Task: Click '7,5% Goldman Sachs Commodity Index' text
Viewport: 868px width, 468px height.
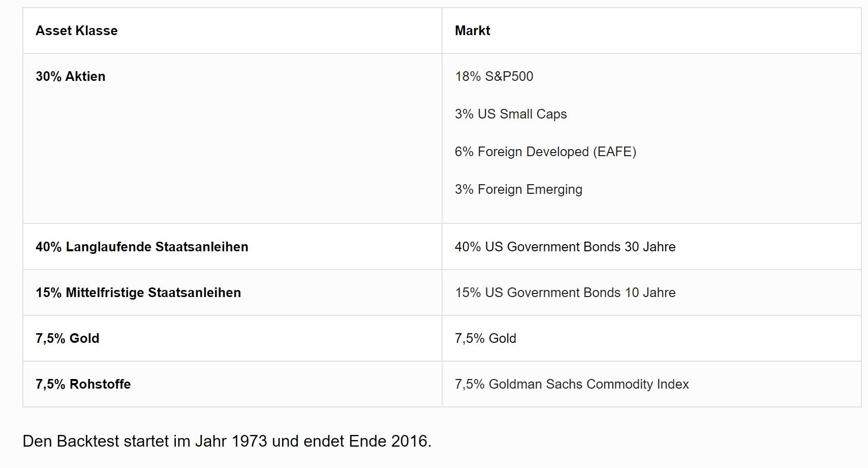Action: point(572,384)
